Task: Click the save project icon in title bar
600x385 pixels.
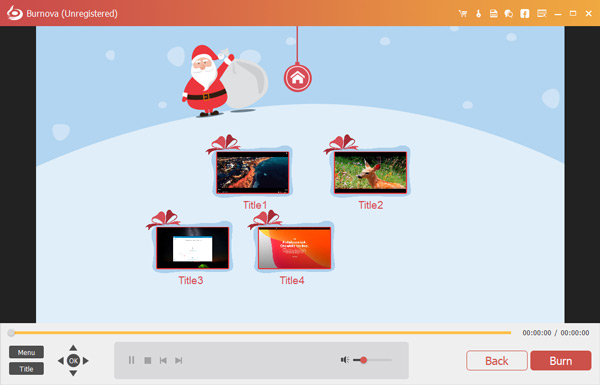Action: [494, 14]
